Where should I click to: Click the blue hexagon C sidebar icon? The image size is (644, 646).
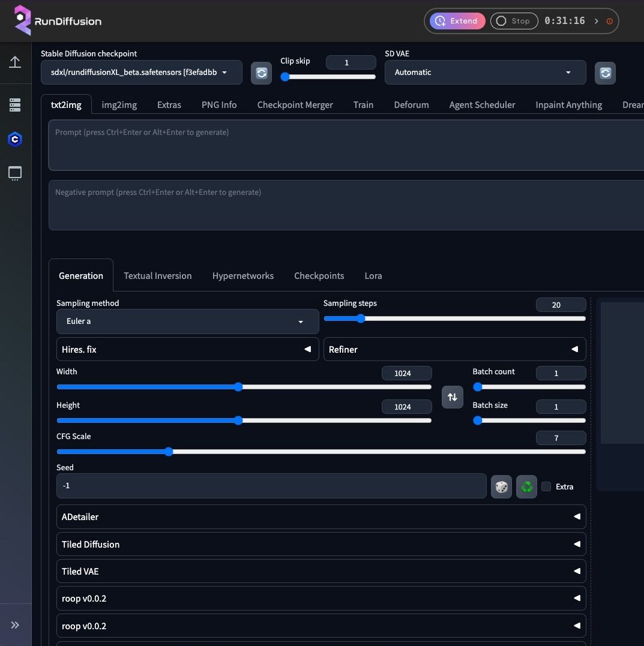coord(15,139)
